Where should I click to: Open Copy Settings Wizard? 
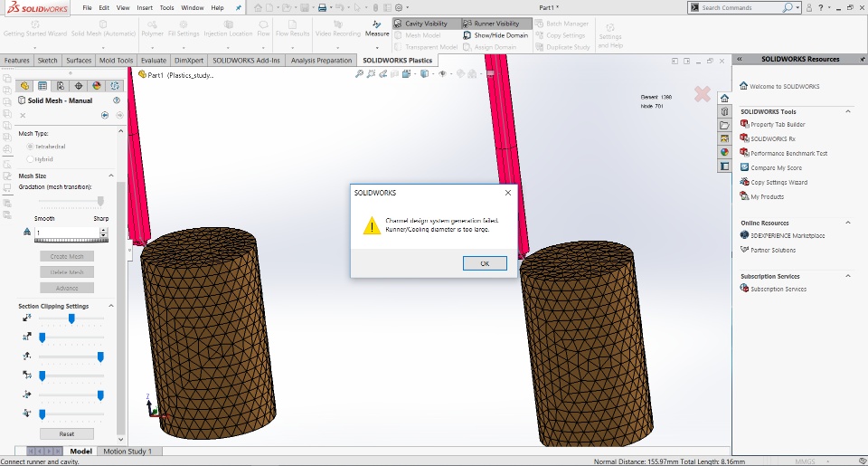(774, 182)
